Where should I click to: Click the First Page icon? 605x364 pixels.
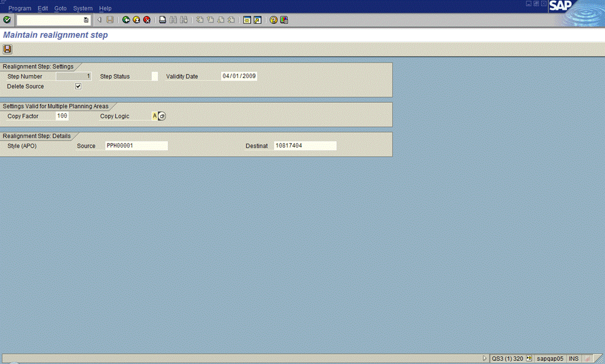[x=200, y=19]
